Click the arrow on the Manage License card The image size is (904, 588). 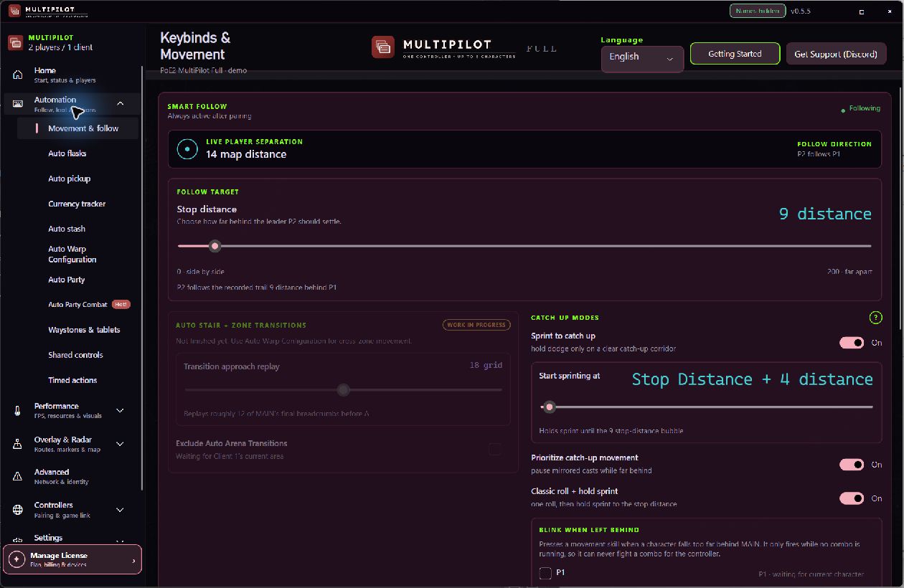(x=133, y=561)
